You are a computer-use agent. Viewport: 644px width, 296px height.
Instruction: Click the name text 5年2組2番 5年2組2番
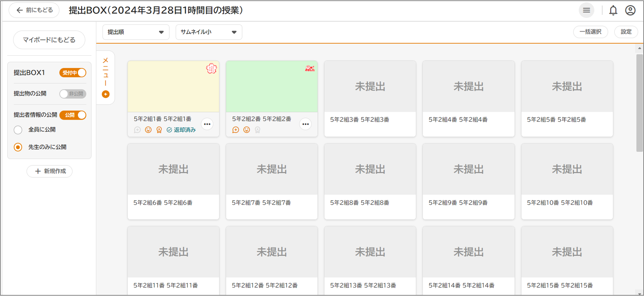click(261, 119)
